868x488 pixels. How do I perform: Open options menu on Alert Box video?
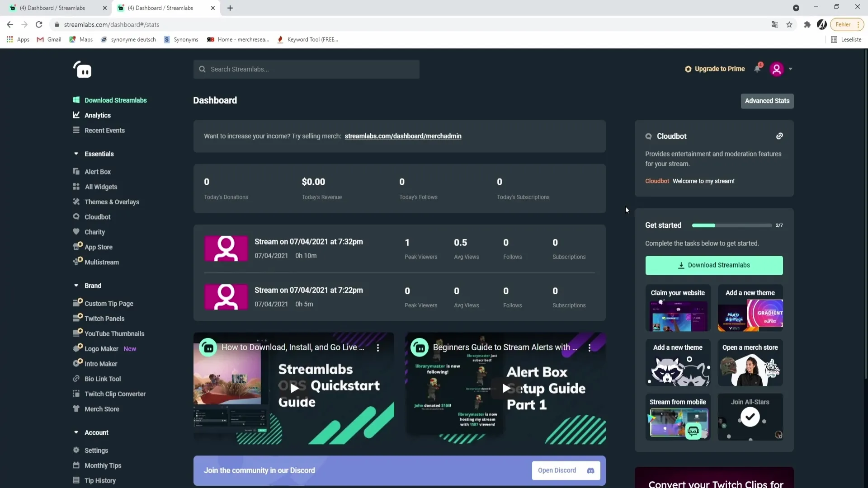click(590, 347)
